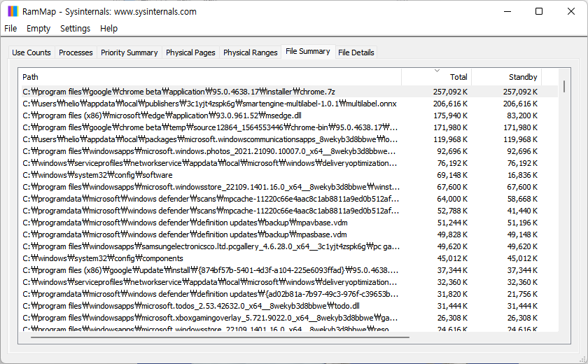Sort by the Path column header

coord(210,77)
